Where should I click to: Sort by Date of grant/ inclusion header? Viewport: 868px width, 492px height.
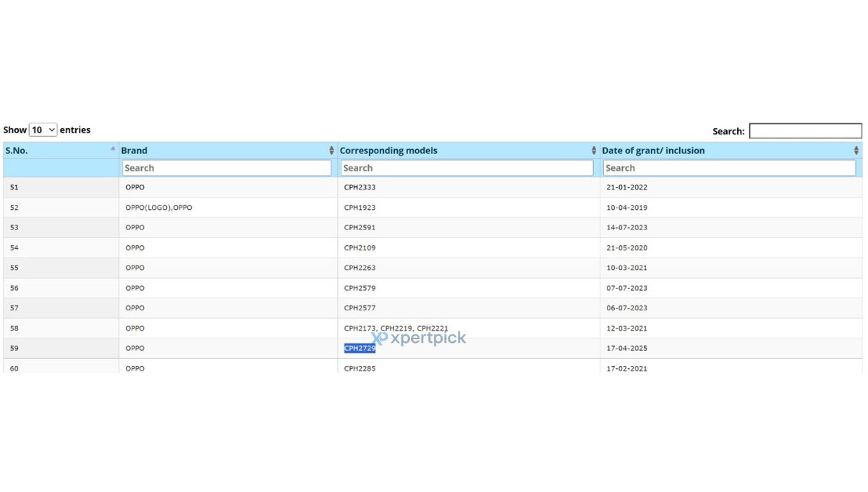(731, 150)
